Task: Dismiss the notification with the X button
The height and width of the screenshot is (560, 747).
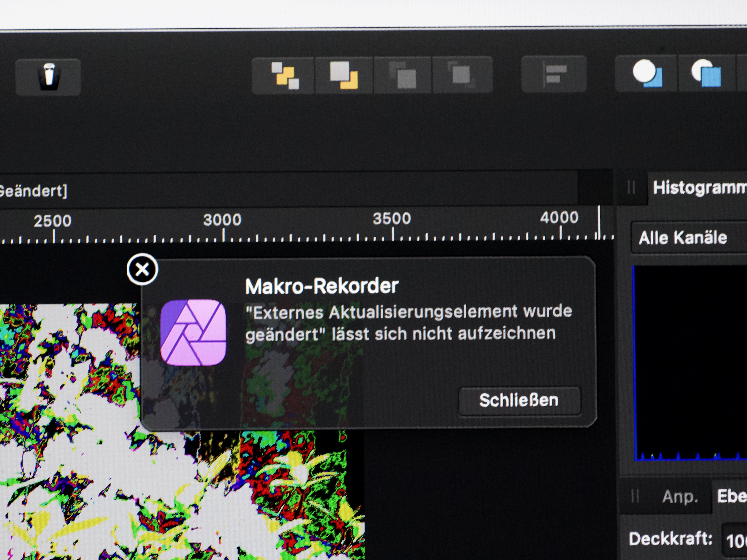Action: [142, 269]
